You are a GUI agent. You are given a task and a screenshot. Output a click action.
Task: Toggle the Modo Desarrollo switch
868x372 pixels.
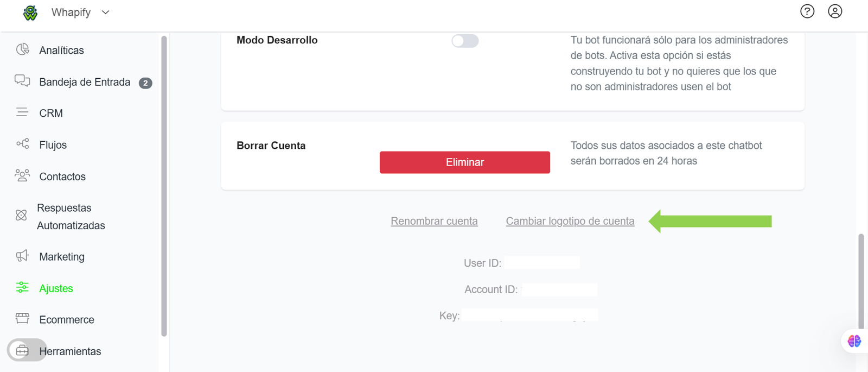tap(465, 41)
